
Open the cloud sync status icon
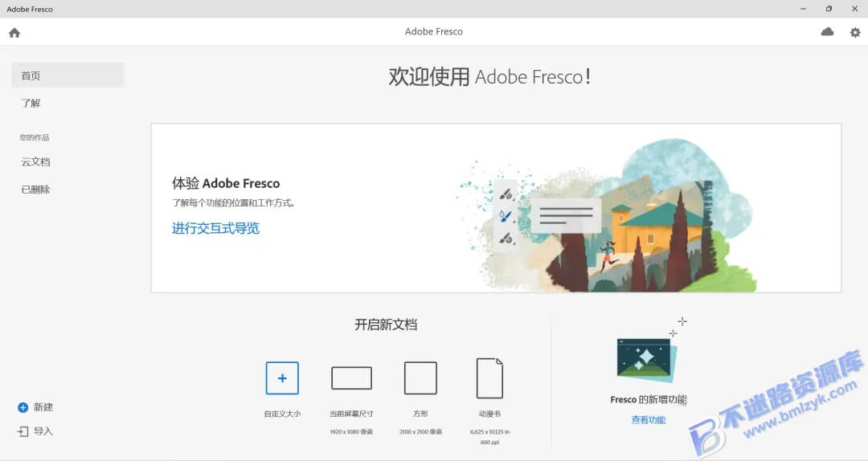827,32
